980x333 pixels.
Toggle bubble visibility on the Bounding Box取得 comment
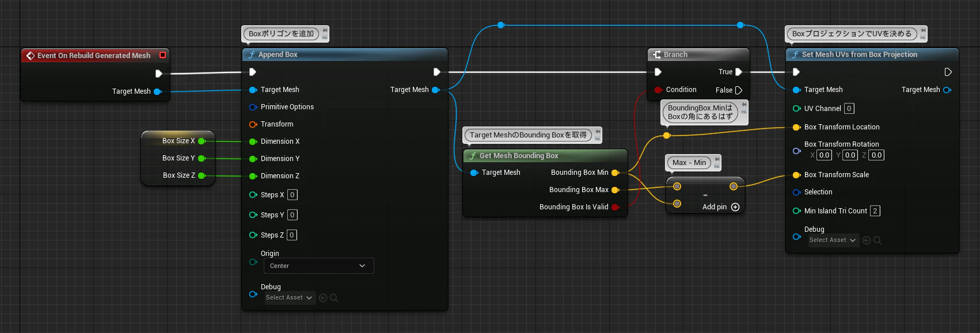click(x=598, y=139)
